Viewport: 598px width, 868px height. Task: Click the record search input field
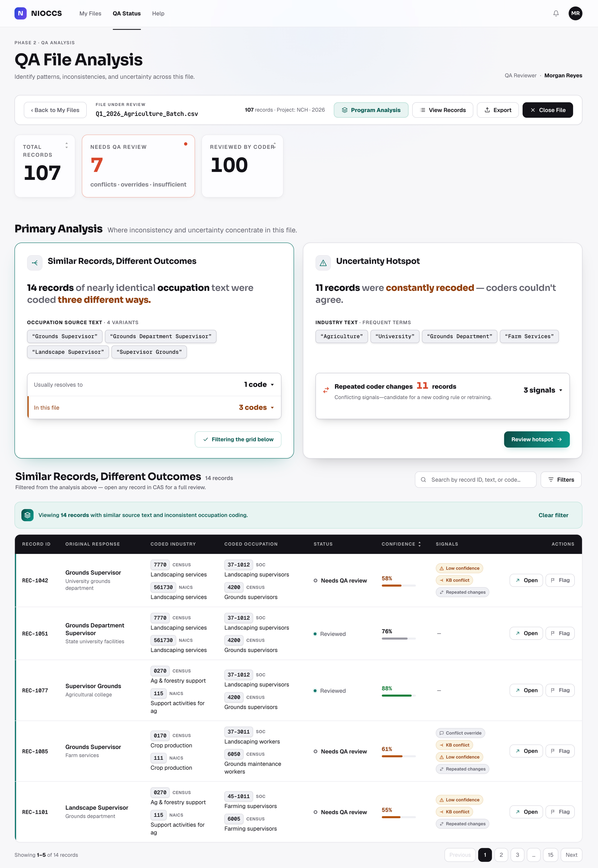pyautogui.click(x=476, y=480)
